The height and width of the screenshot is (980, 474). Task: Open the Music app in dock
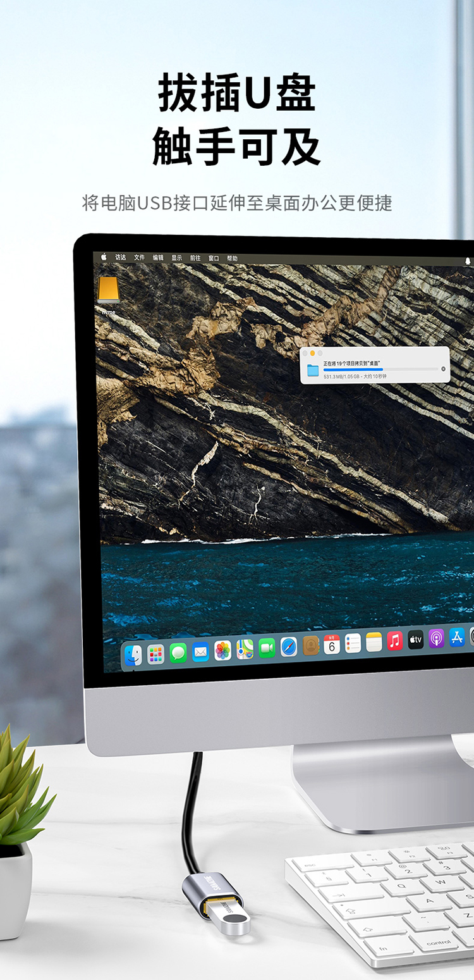coord(395,641)
